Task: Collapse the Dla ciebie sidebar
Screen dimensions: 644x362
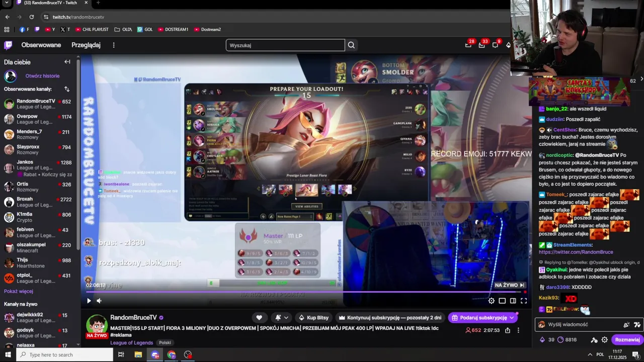Action: (67, 62)
